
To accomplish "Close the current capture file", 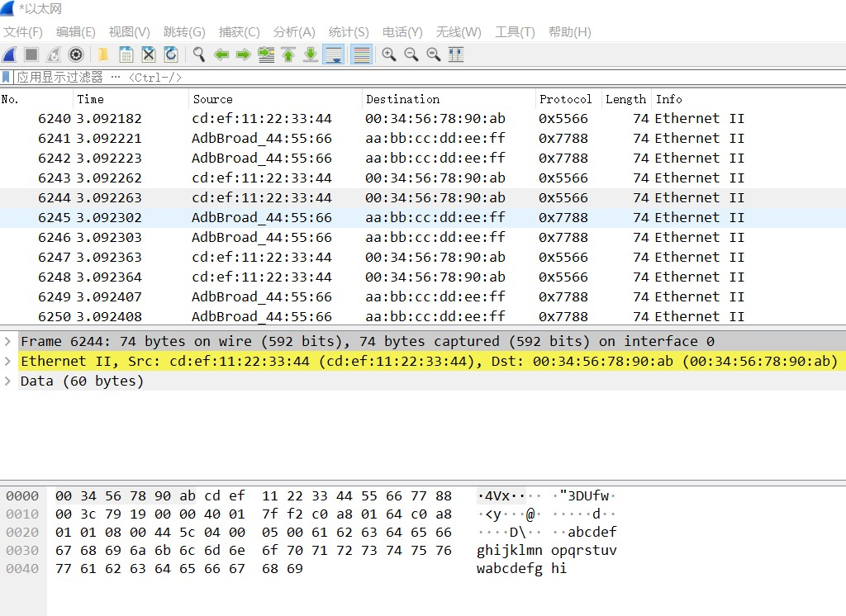I will pos(149,54).
